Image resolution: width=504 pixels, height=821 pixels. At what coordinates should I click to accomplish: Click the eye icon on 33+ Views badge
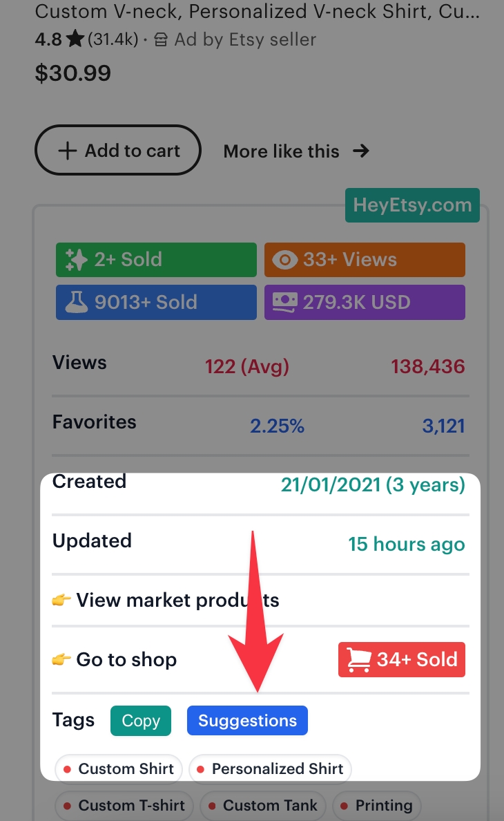(284, 260)
